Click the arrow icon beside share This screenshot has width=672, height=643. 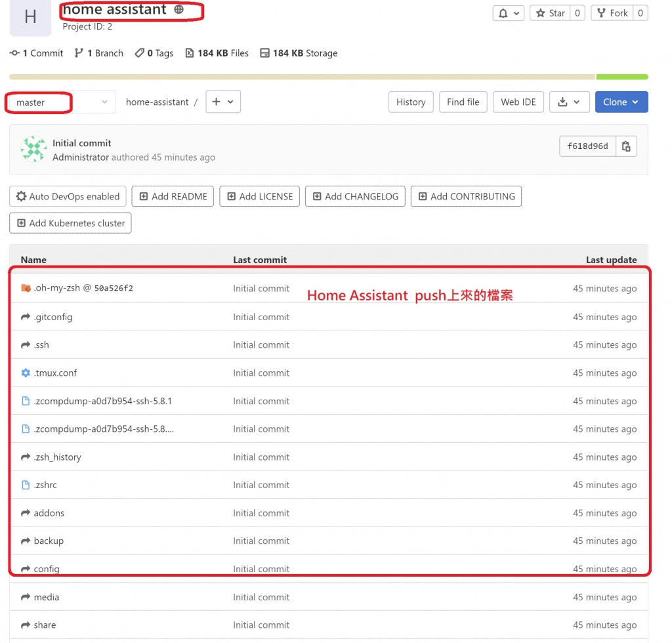26,625
